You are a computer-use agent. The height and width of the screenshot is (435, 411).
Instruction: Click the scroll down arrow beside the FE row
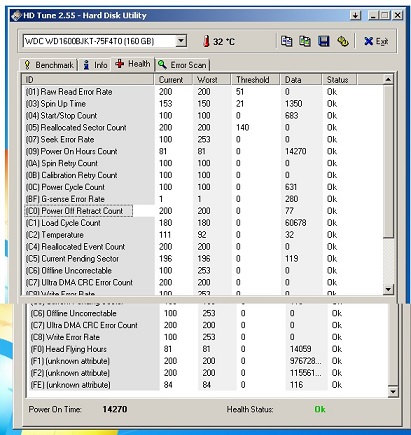click(393, 391)
